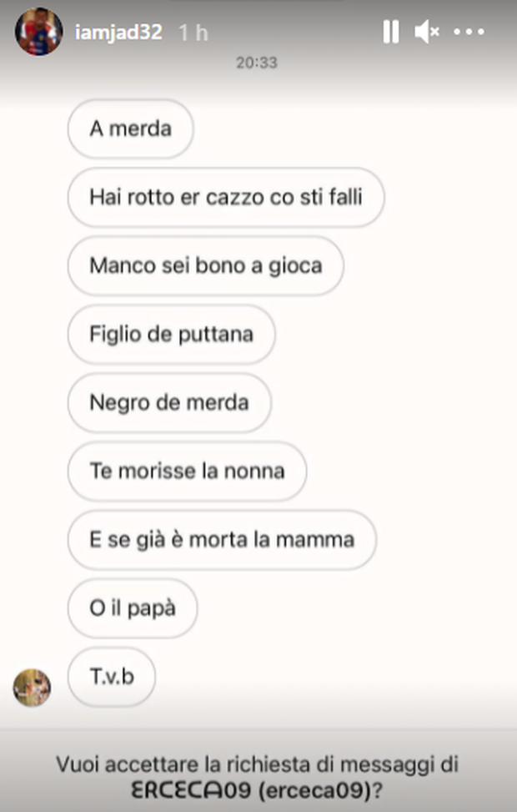Open the three-dot more options menu
Viewport: 517px width, 812px height.
coord(469,32)
